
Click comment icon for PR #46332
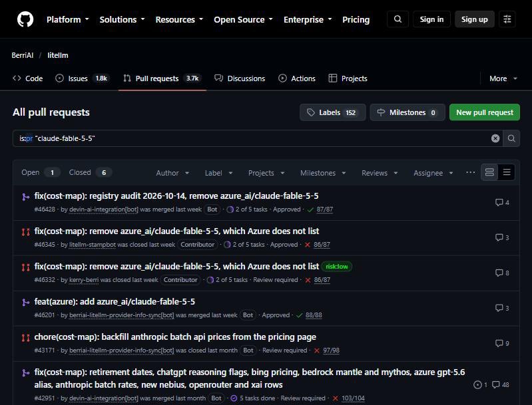(499, 273)
